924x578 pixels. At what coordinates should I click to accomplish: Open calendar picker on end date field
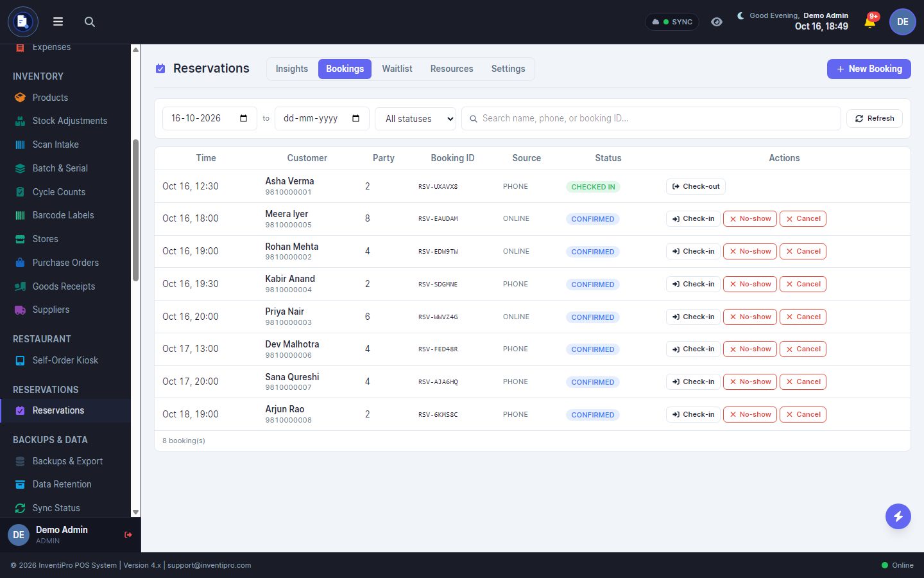355,118
